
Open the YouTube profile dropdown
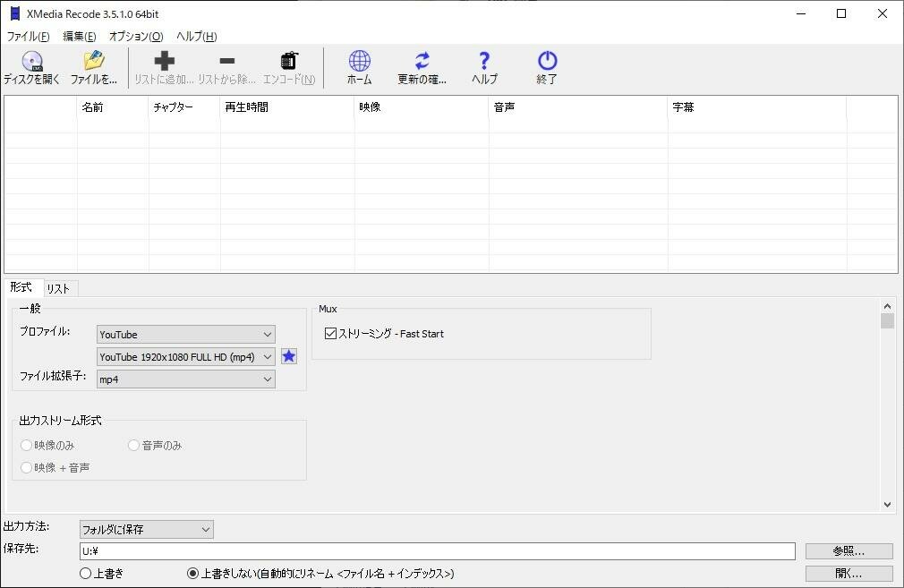click(185, 335)
